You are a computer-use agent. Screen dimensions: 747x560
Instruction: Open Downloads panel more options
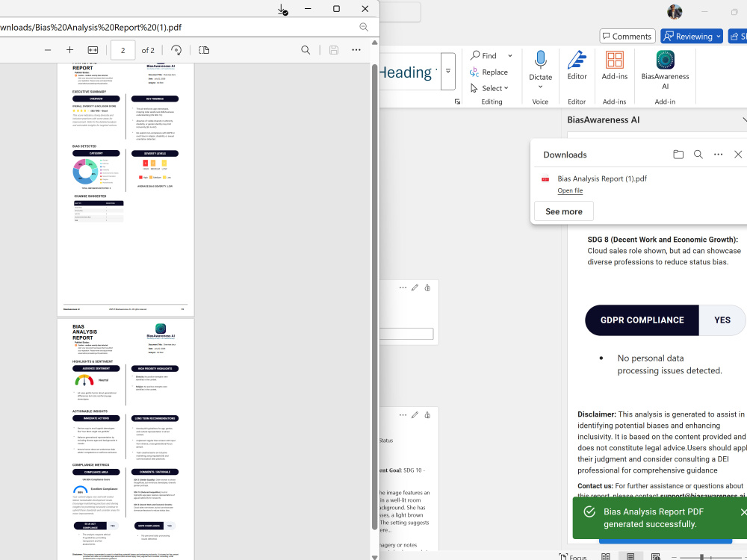[719, 155]
